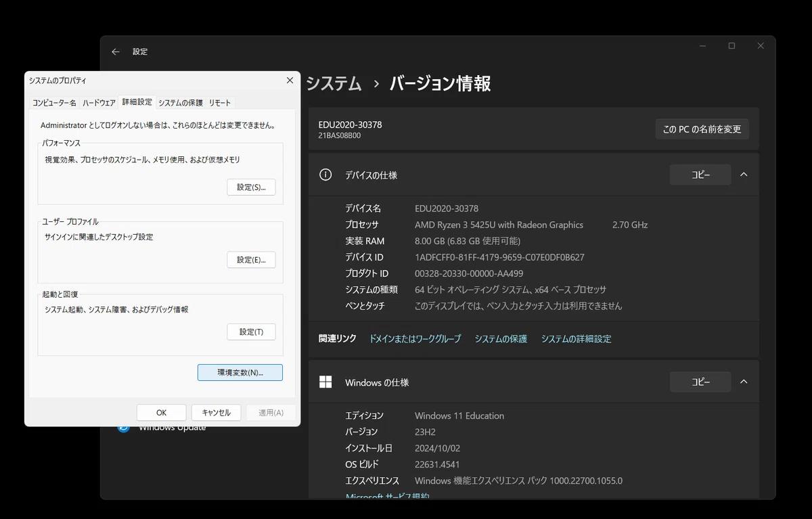This screenshot has width=812, height=519.
Task: Select the 詳細設定 tab
Action: 137,102
